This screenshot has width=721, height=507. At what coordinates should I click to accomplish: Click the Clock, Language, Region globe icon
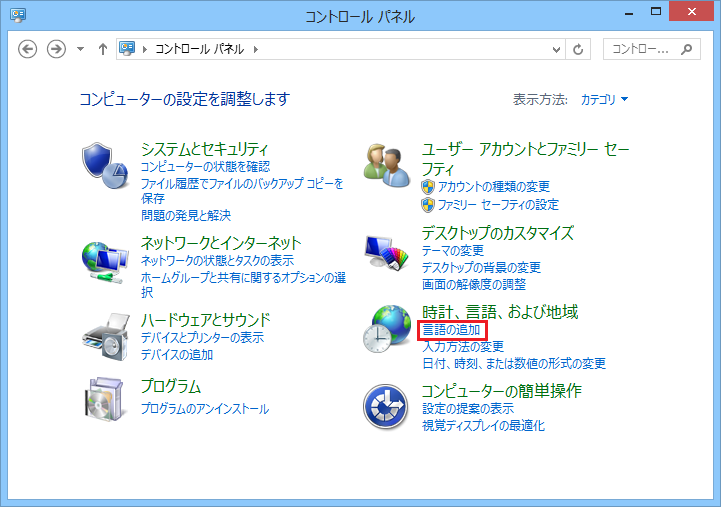386,330
